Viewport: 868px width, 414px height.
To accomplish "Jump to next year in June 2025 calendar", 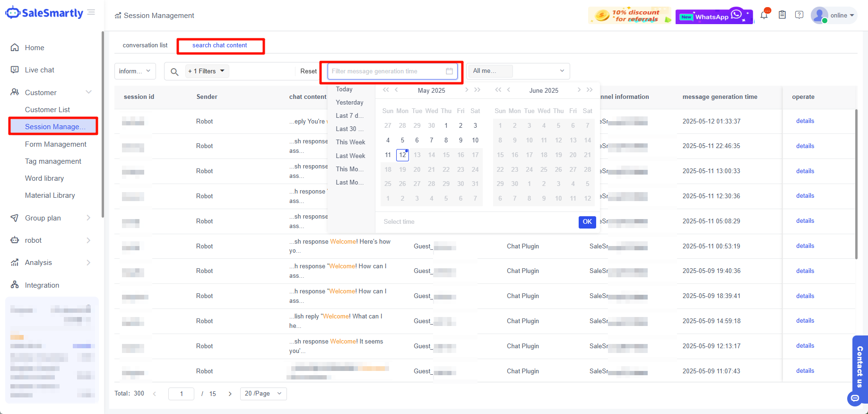I will 590,90.
